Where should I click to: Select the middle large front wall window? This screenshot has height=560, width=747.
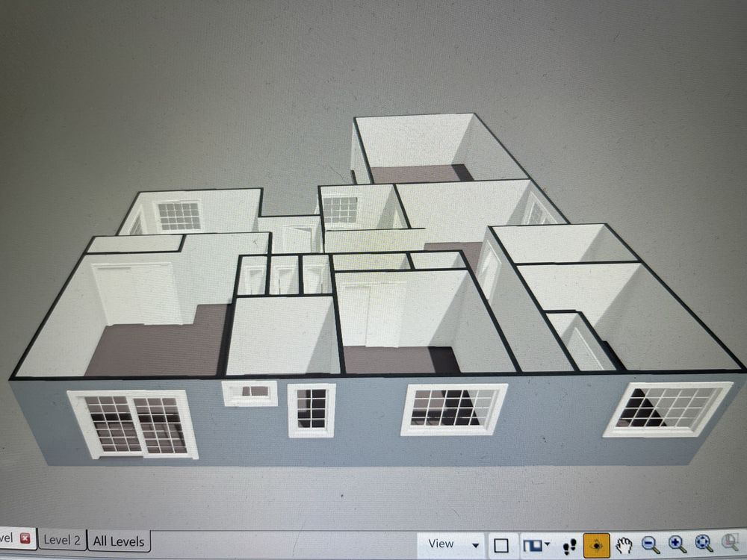tap(453, 409)
